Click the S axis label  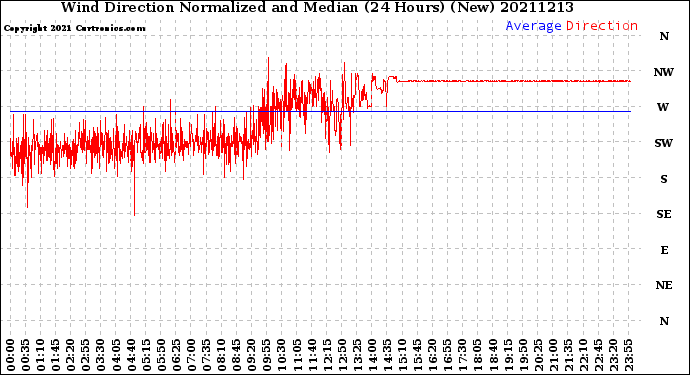[x=664, y=179]
